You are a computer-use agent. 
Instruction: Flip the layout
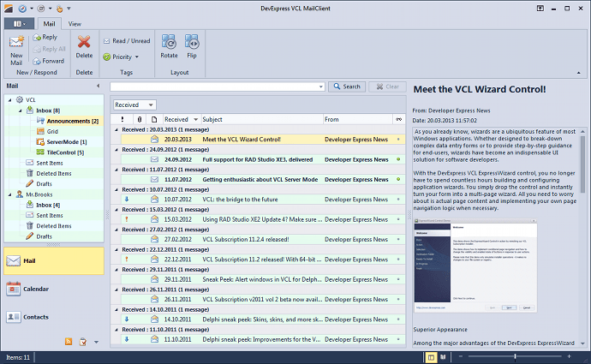(192, 47)
